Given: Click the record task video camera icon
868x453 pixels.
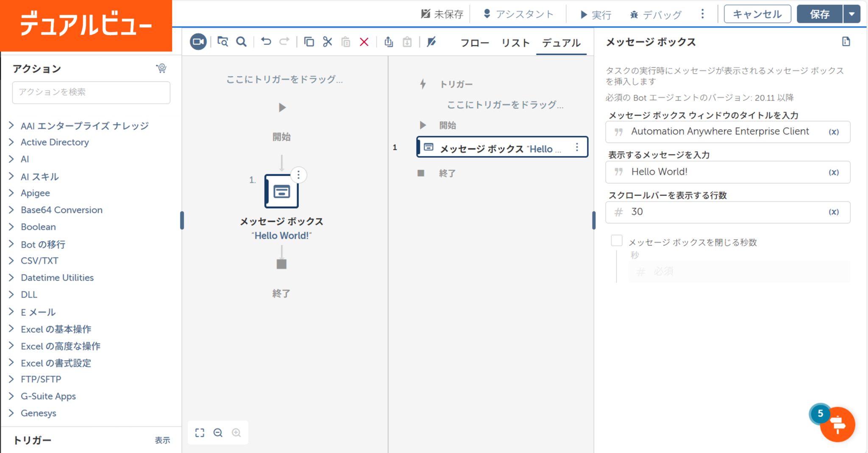Looking at the screenshot, I should [x=198, y=42].
